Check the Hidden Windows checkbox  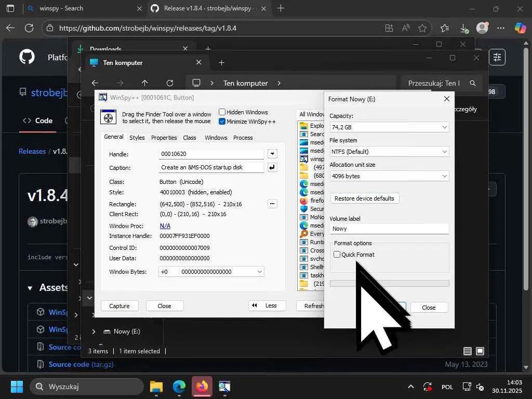tap(222, 112)
